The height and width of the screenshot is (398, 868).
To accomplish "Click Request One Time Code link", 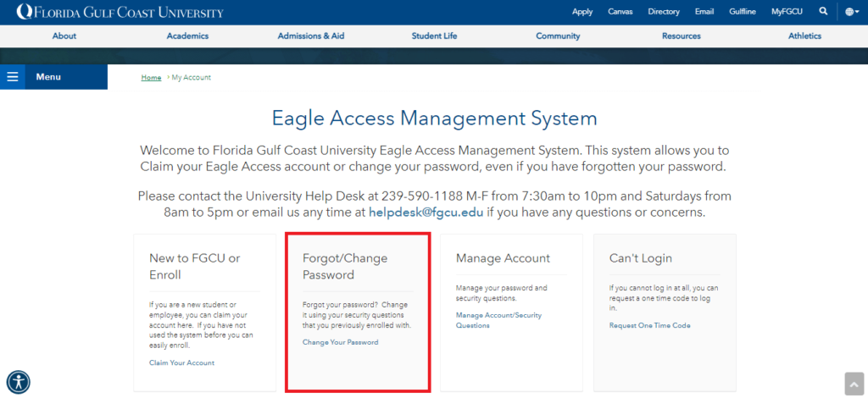I will coord(650,325).
